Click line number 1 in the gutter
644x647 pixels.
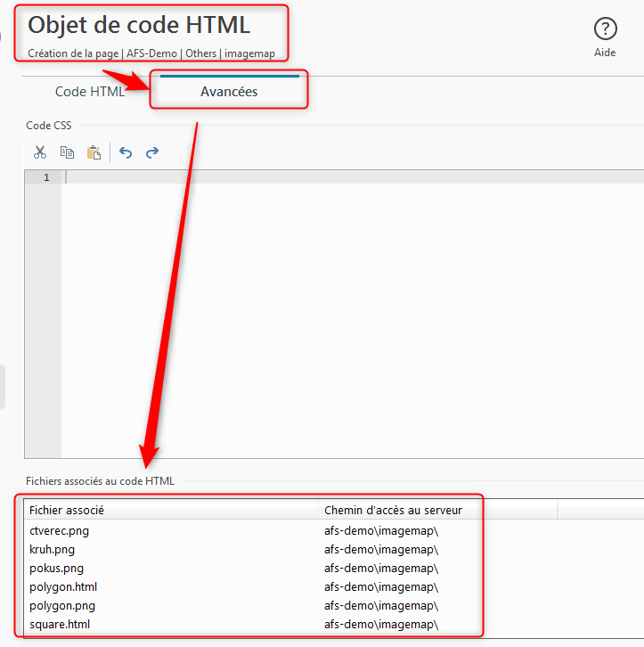click(46, 178)
